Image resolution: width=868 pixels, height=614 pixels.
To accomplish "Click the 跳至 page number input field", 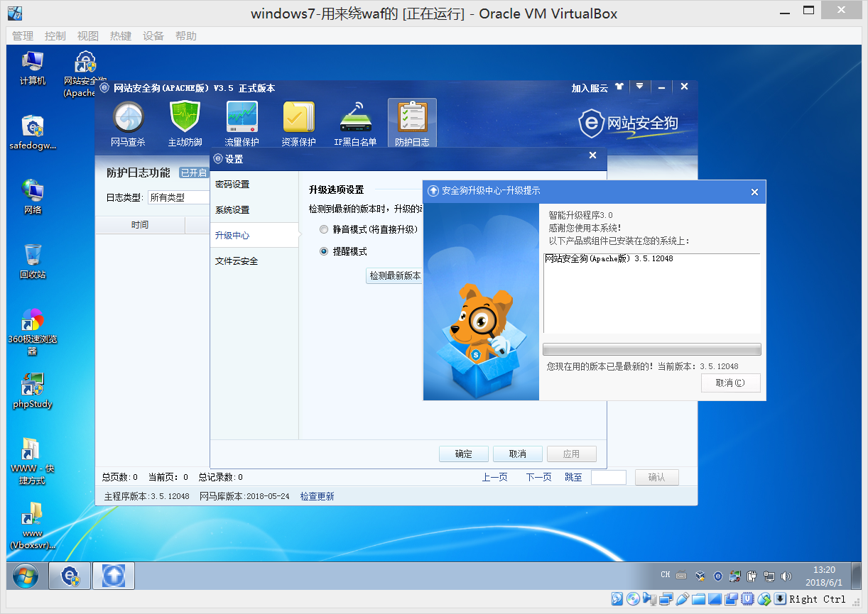I will (x=609, y=477).
